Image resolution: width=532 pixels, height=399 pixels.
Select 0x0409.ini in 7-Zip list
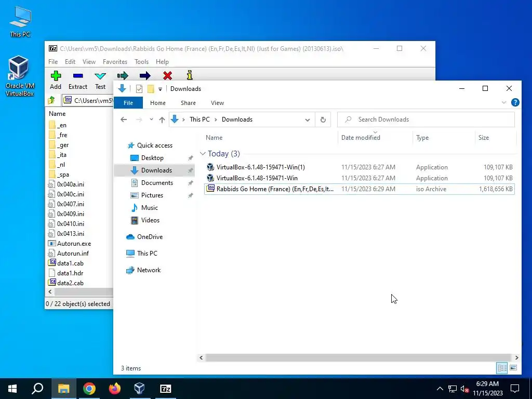66,214
